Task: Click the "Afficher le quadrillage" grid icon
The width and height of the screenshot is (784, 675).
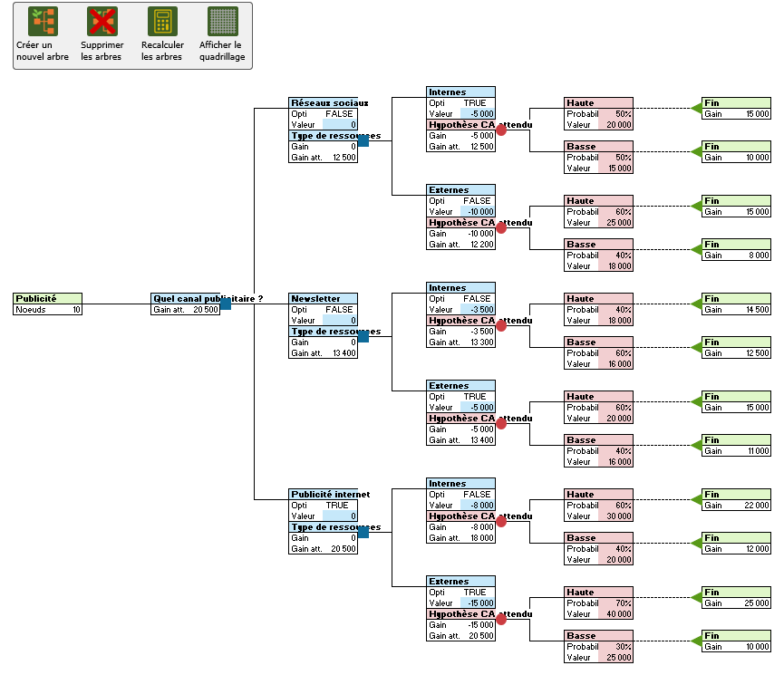Action: pos(221,20)
